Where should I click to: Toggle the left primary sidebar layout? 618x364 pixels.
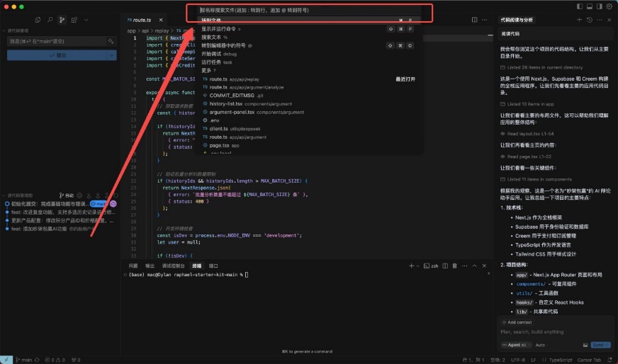(x=579, y=6)
